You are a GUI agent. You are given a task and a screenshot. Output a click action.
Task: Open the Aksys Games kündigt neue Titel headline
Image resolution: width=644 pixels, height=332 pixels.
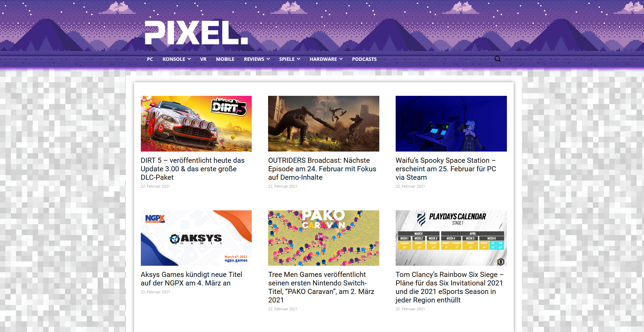click(x=192, y=279)
